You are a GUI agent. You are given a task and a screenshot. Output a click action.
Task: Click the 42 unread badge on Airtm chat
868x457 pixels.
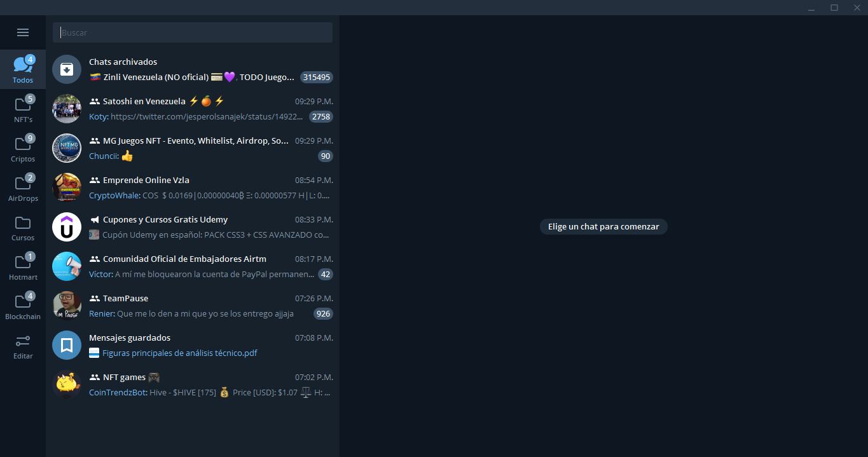[326, 274]
